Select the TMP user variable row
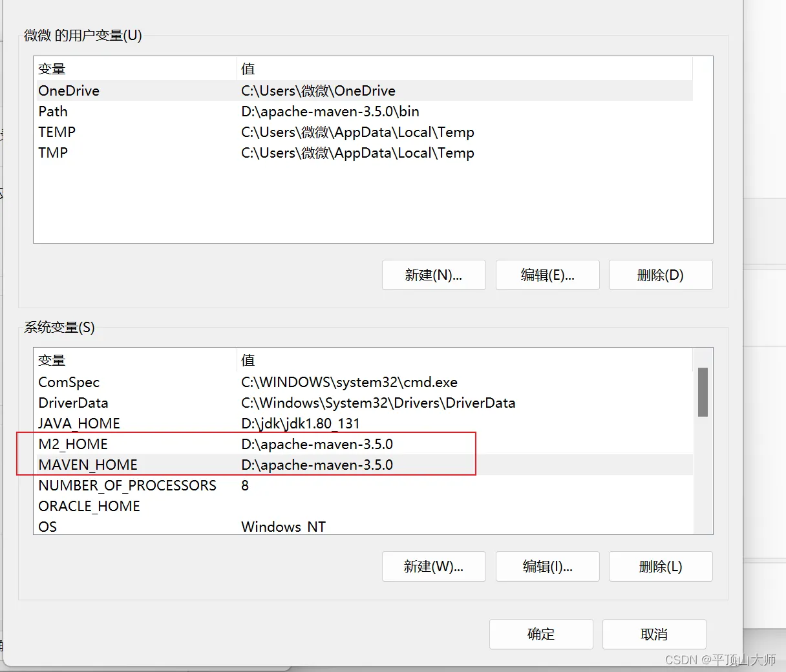The width and height of the screenshot is (786, 672). point(363,152)
